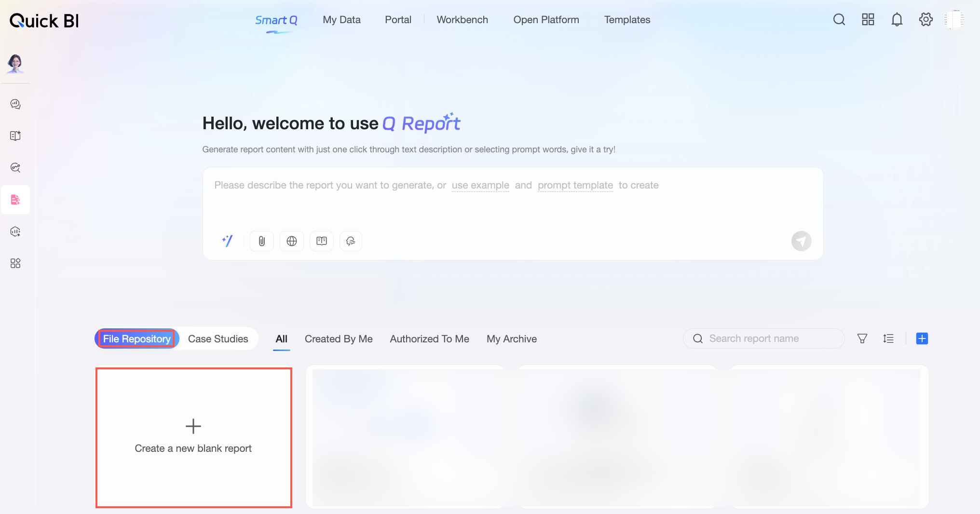Open the funnel filter for reports
The image size is (980, 514).
[862, 338]
